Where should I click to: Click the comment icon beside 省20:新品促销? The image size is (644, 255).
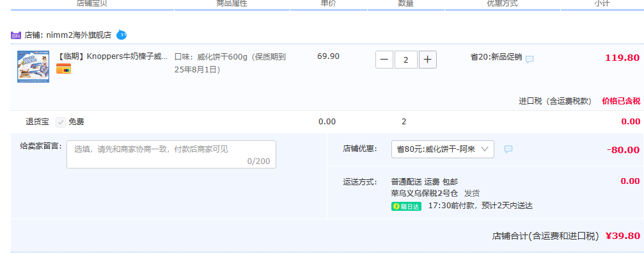pos(530,59)
